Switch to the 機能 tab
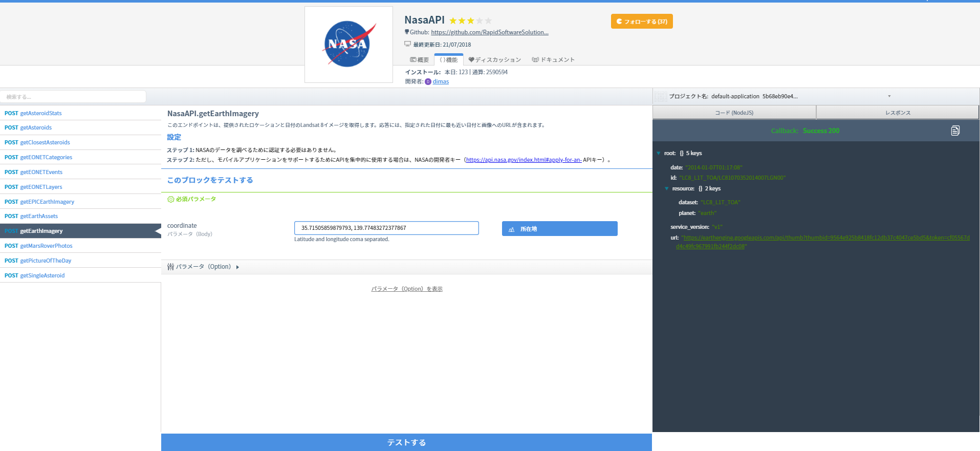Screen dimensions: 980x451 coord(449,60)
